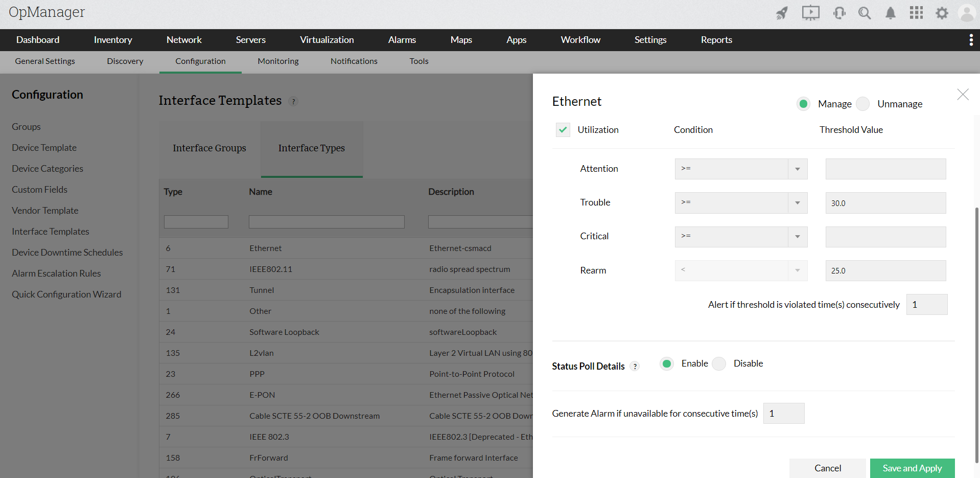Open the notifications bell

click(891, 13)
